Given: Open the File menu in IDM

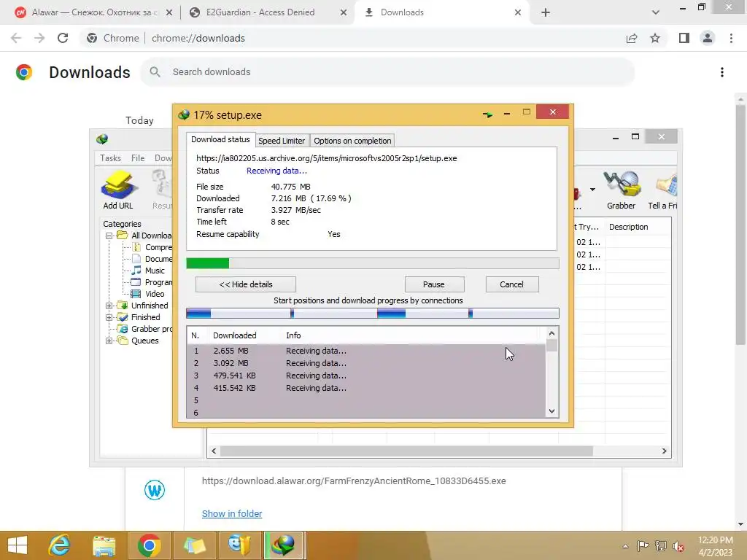Looking at the screenshot, I should [x=138, y=158].
